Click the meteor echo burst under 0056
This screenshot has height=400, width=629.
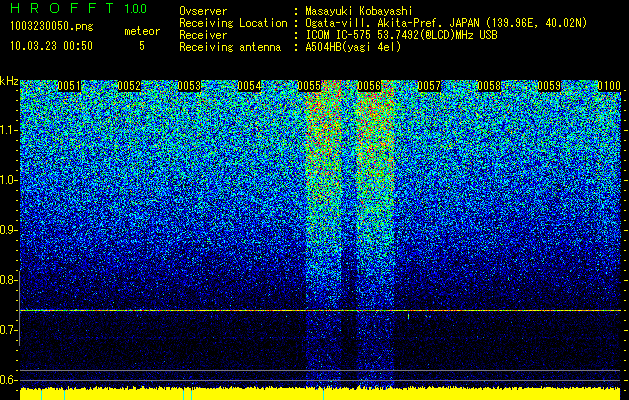click(375, 235)
